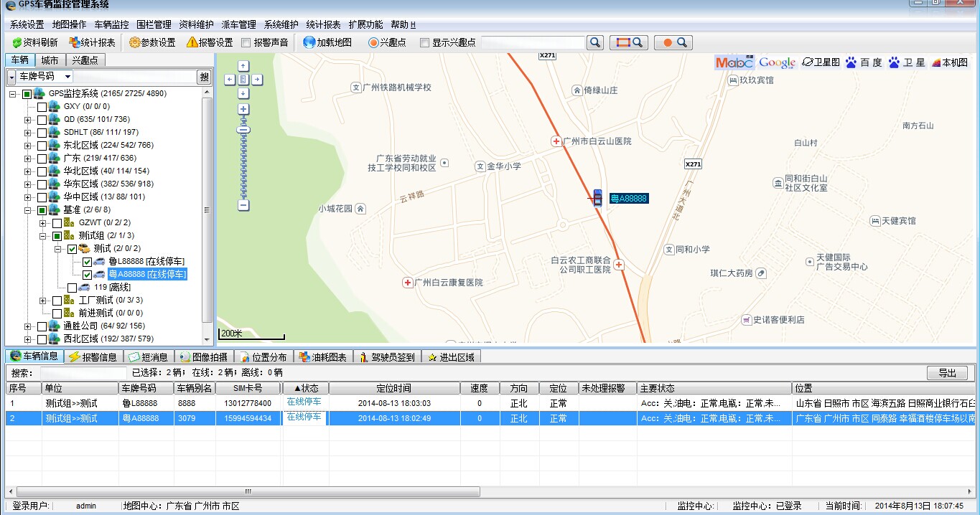Switch map to Google source
This screenshot has height=515, width=980.
pyautogui.click(x=777, y=63)
